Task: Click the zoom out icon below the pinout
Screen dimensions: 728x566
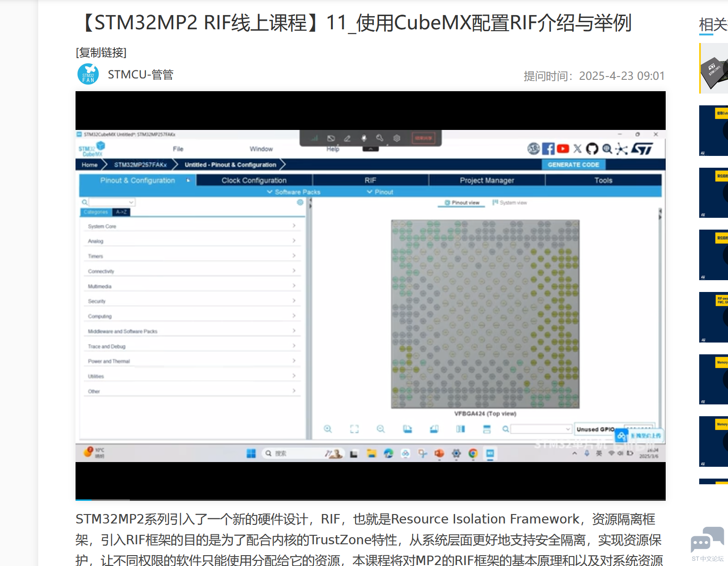Action: (x=381, y=429)
